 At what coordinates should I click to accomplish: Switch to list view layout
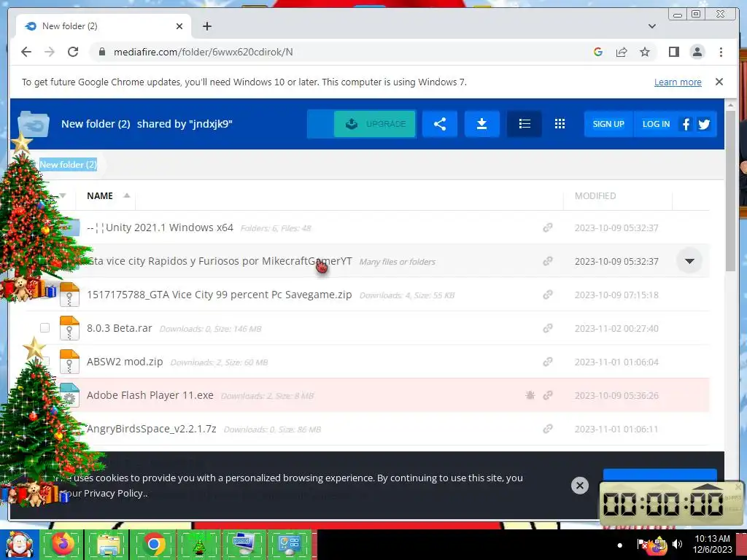pyautogui.click(x=525, y=124)
